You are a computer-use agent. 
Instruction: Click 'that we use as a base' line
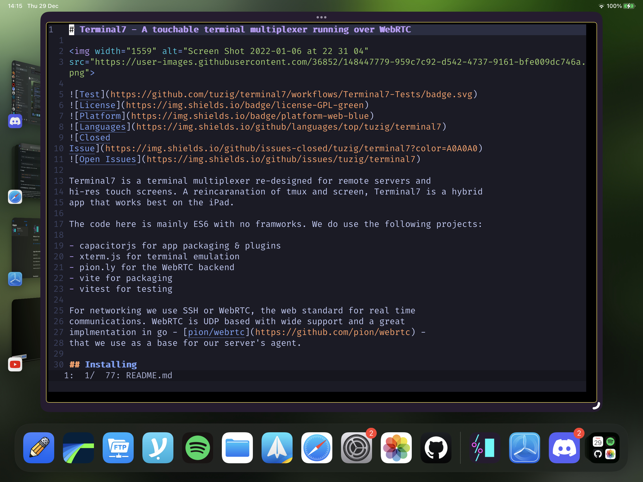pos(185,343)
